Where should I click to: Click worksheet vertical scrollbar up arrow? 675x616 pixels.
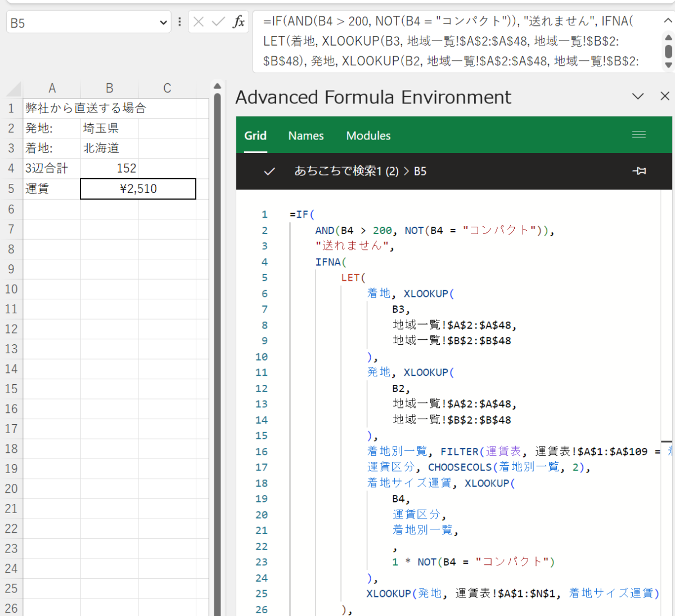pos(217,87)
